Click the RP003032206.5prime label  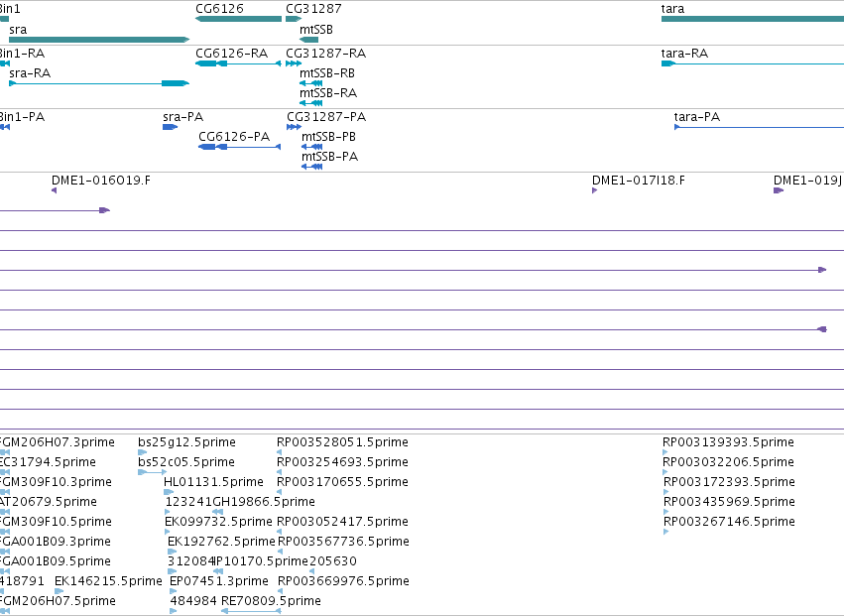(x=728, y=462)
